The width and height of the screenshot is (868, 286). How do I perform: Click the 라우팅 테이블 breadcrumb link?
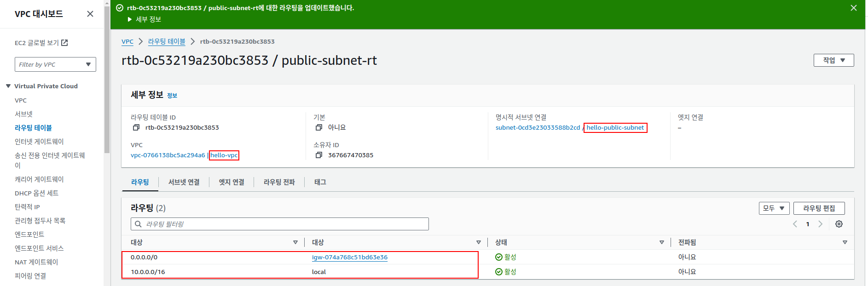tap(167, 41)
